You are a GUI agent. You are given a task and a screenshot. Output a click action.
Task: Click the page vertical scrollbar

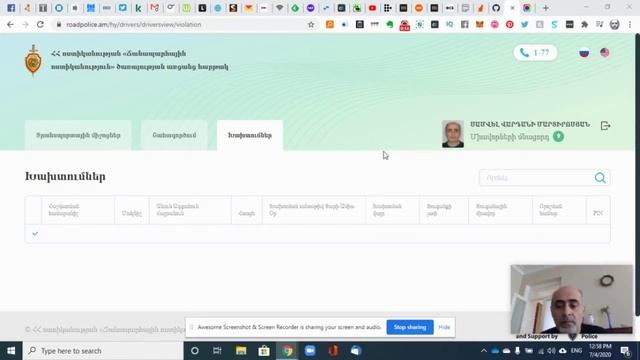[x=637, y=174]
